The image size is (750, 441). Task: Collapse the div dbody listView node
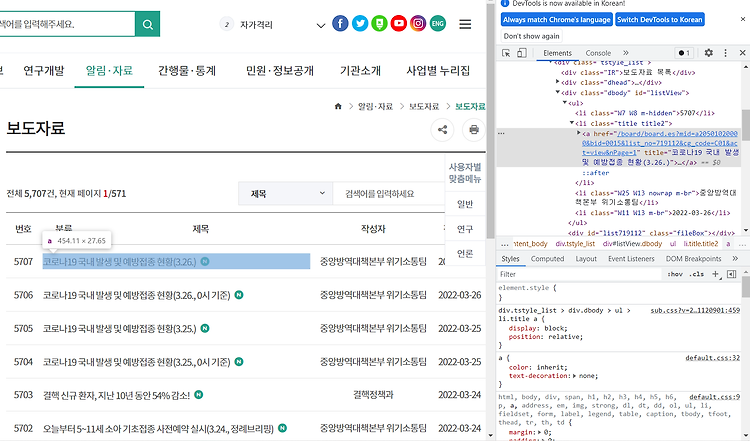558,92
